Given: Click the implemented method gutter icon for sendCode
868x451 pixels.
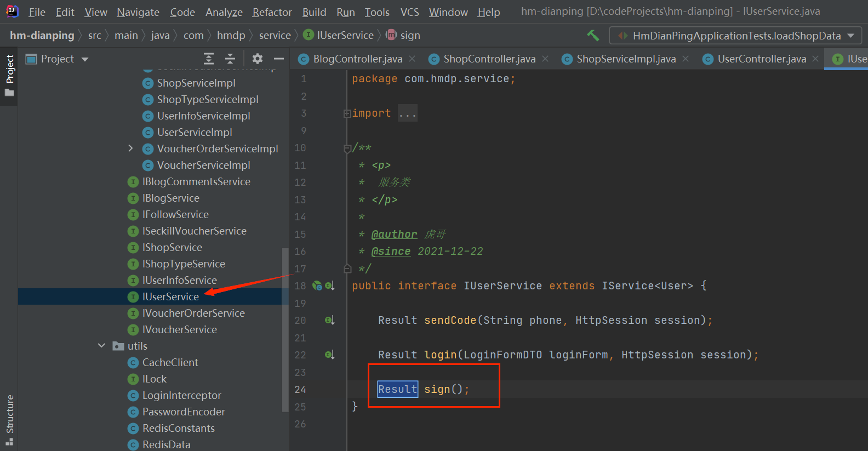Looking at the screenshot, I should pos(329,320).
